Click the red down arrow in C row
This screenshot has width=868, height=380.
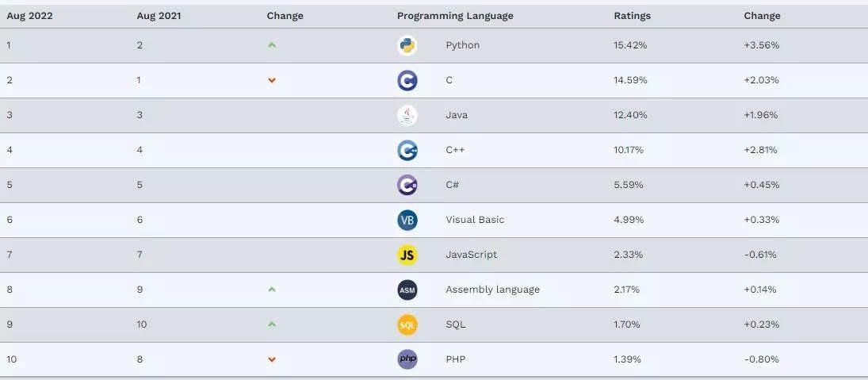[x=271, y=80]
